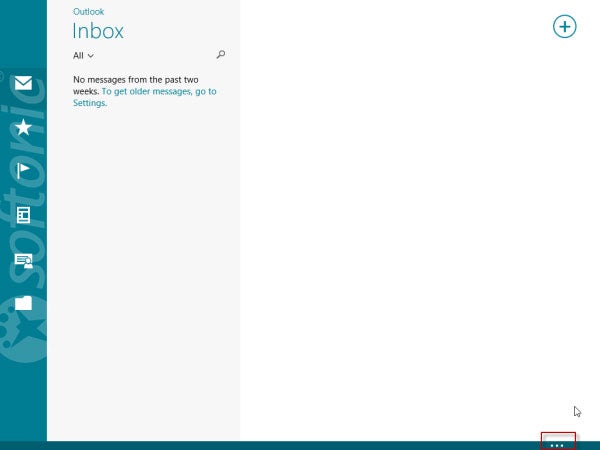Open the Inbox mail envelope icon

[23, 83]
